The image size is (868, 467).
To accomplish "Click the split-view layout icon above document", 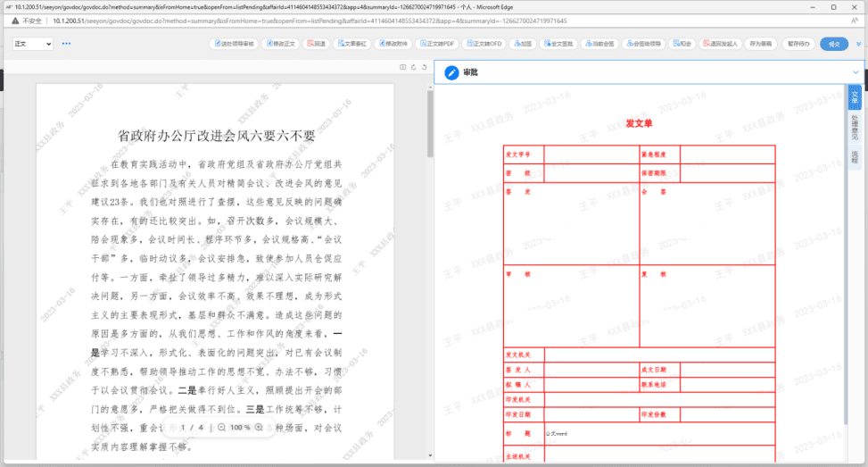I will [x=403, y=67].
